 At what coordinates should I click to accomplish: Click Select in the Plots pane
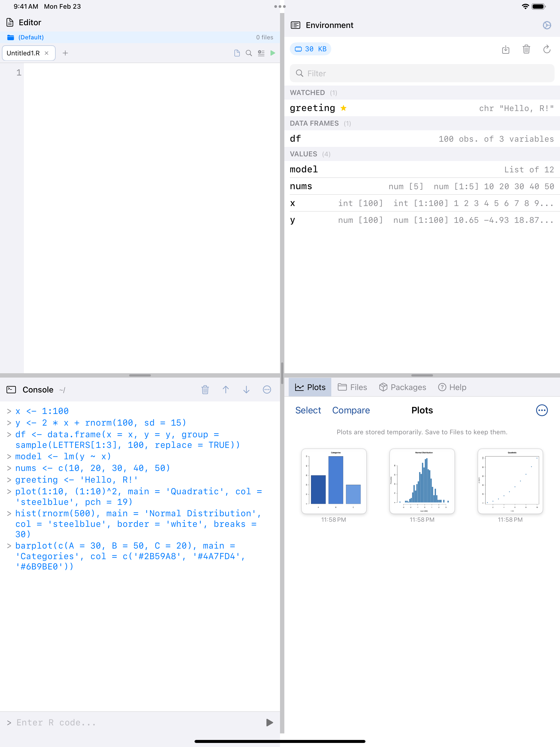(x=308, y=410)
